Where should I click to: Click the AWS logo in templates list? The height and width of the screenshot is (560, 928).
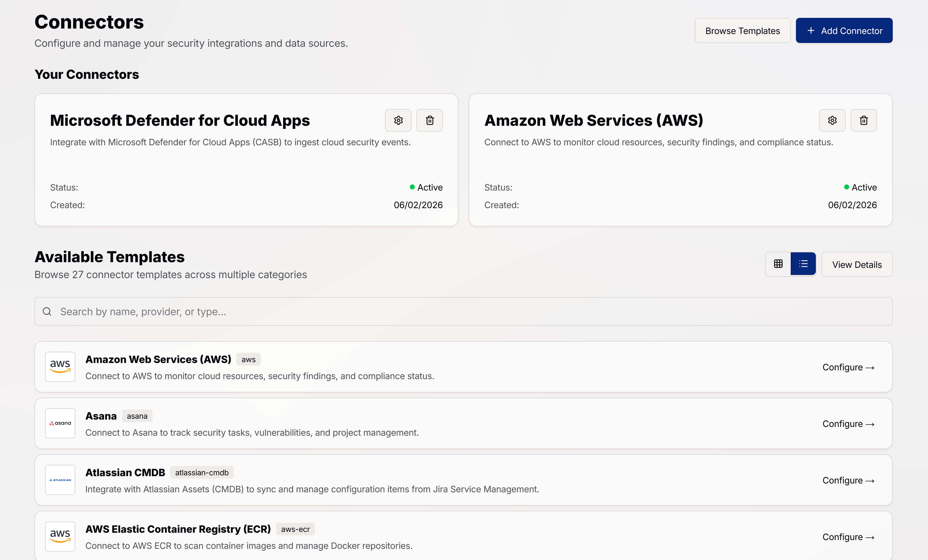[60, 366]
